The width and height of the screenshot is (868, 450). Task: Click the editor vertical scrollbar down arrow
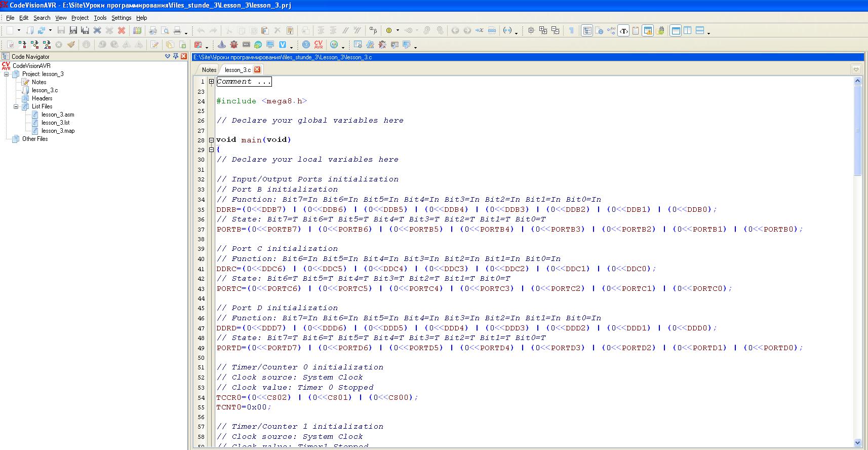coord(857,442)
